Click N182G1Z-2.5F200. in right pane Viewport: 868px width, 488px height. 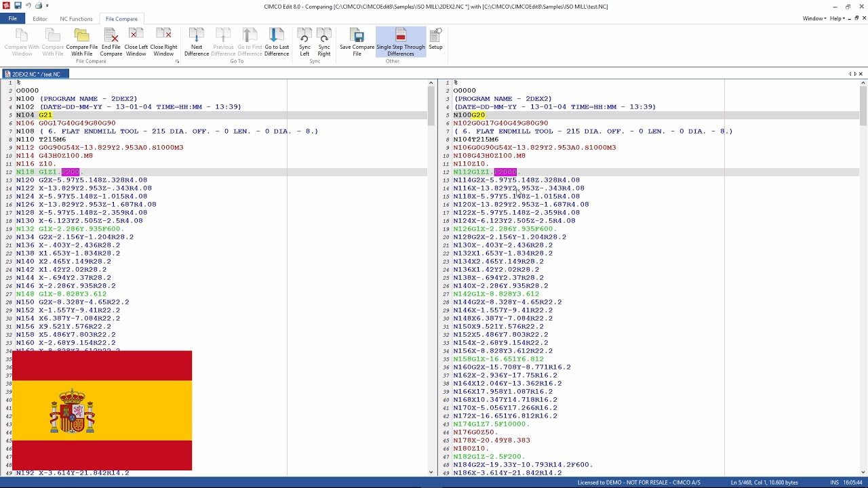489,457
